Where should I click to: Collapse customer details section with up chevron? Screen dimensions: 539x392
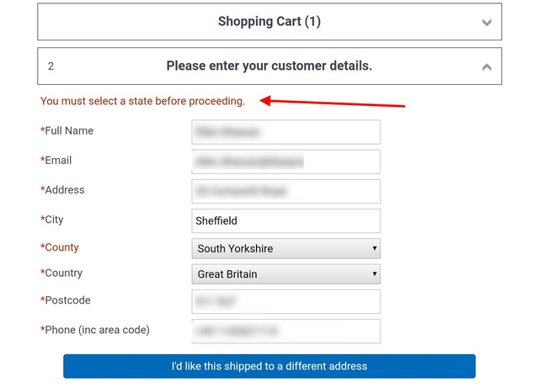(486, 66)
